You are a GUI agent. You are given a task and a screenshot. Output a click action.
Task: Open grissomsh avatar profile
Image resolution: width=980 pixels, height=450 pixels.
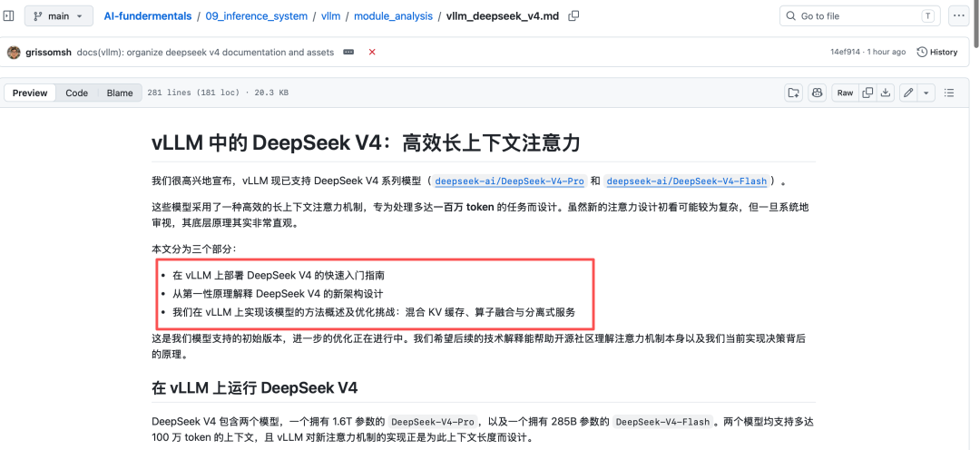14,53
